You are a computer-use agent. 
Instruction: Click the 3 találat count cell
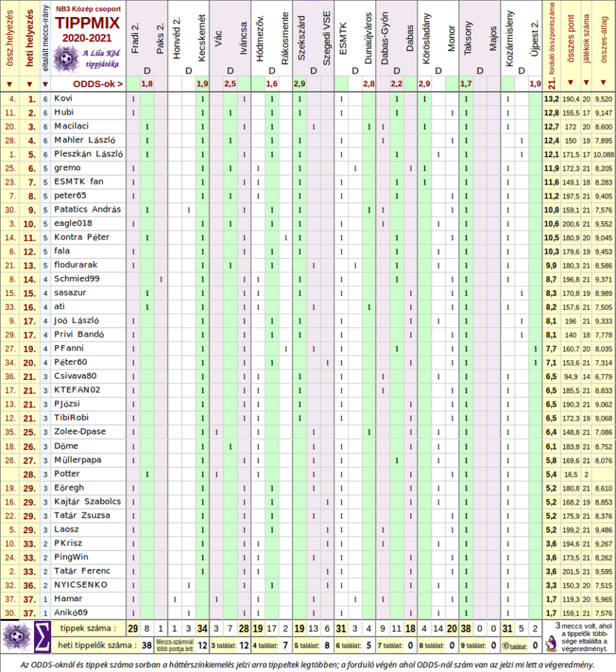point(244,645)
